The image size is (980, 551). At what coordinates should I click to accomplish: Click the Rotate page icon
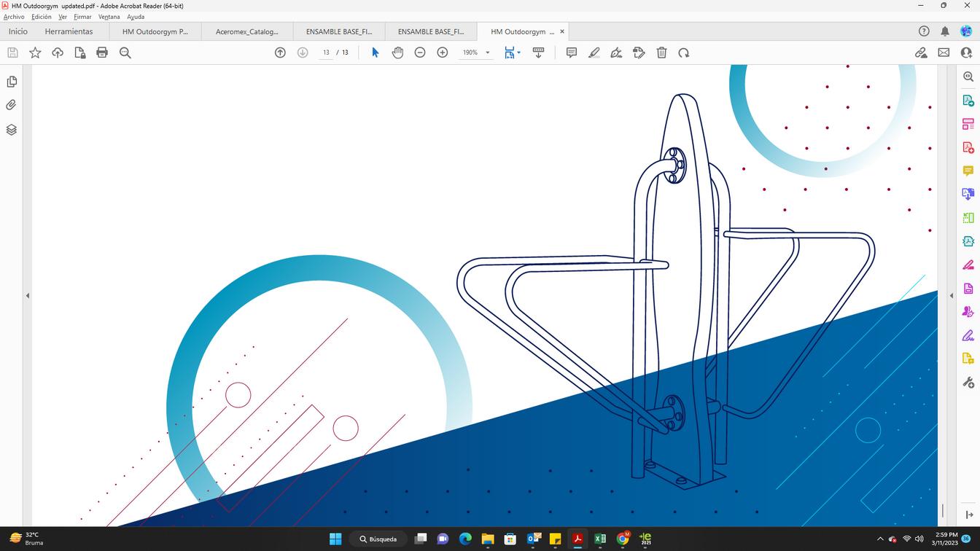[x=684, y=52]
